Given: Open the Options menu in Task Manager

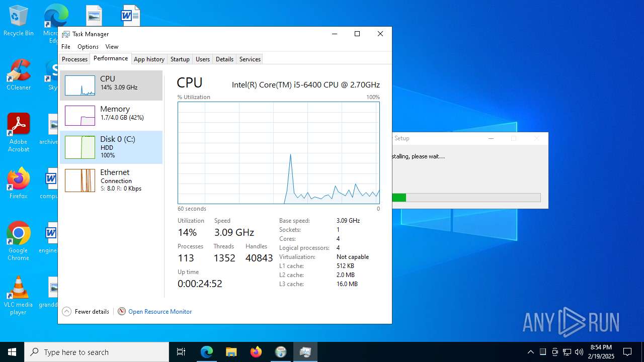Looking at the screenshot, I should click(88, 47).
